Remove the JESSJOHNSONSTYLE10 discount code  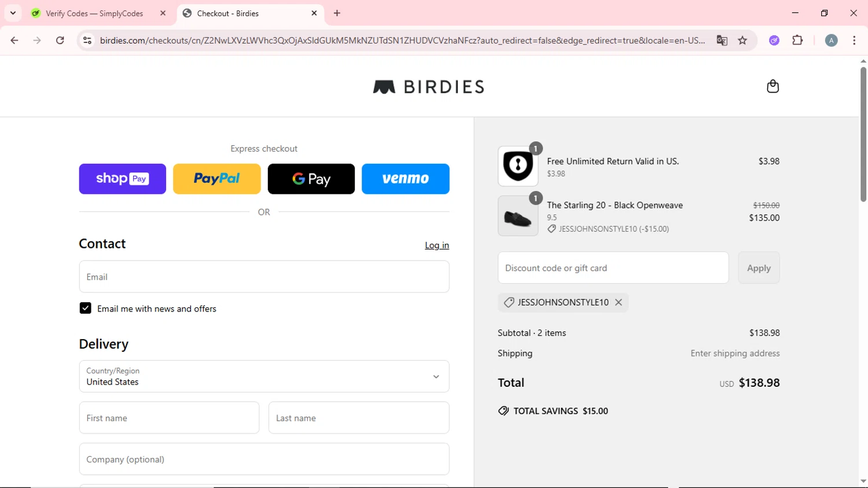tap(619, 302)
